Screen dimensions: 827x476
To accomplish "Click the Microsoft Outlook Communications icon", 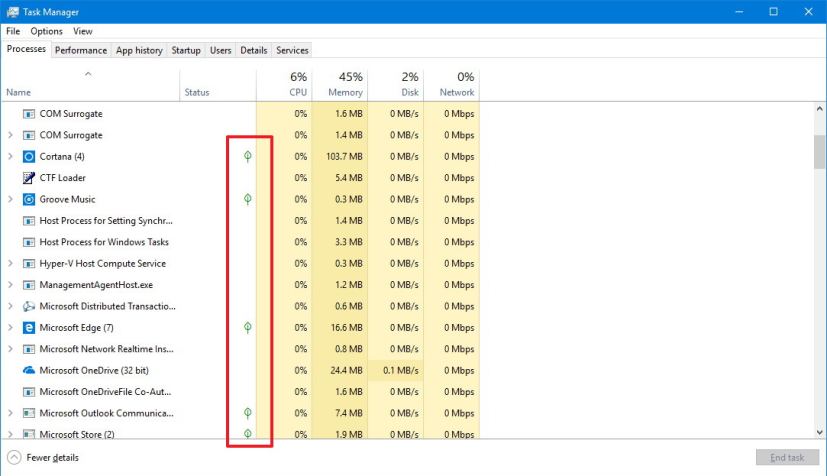I will click(x=29, y=413).
